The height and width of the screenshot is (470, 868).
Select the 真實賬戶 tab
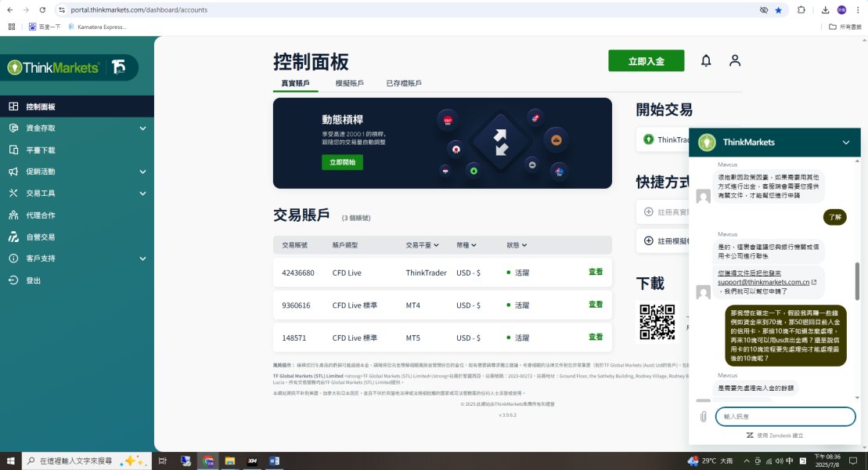click(x=296, y=83)
